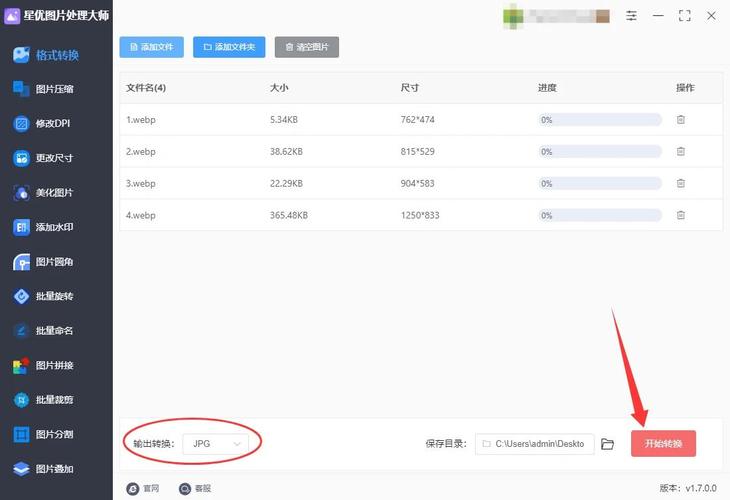This screenshot has width=730, height=500.
Task: Expand the 输出转换 JPG format dropdown
Action: click(x=216, y=443)
